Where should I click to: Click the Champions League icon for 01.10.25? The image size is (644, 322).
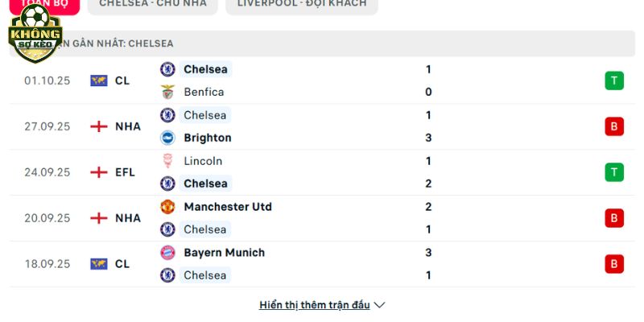point(99,80)
